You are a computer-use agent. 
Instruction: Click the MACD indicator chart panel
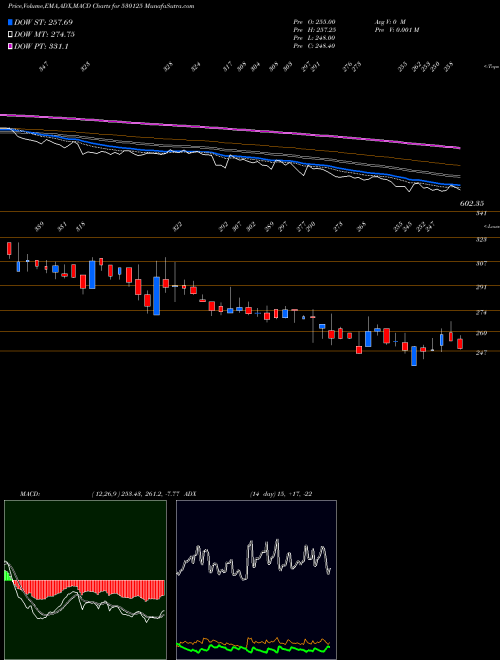coord(85,580)
